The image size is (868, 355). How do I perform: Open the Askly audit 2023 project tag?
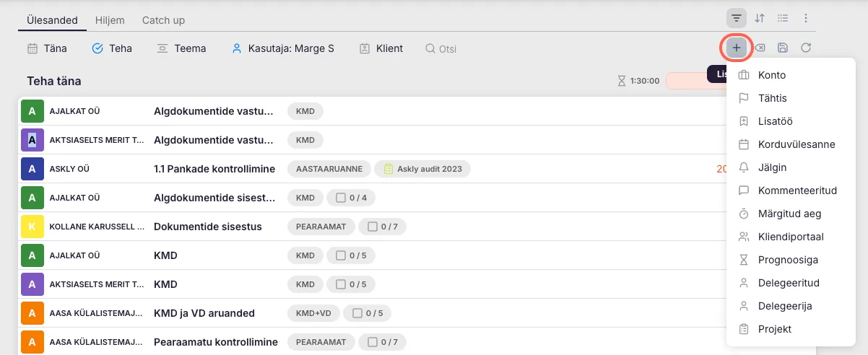point(422,169)
